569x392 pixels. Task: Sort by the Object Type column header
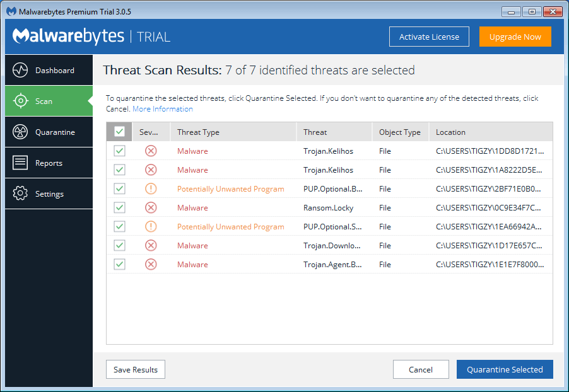point(399,132)
